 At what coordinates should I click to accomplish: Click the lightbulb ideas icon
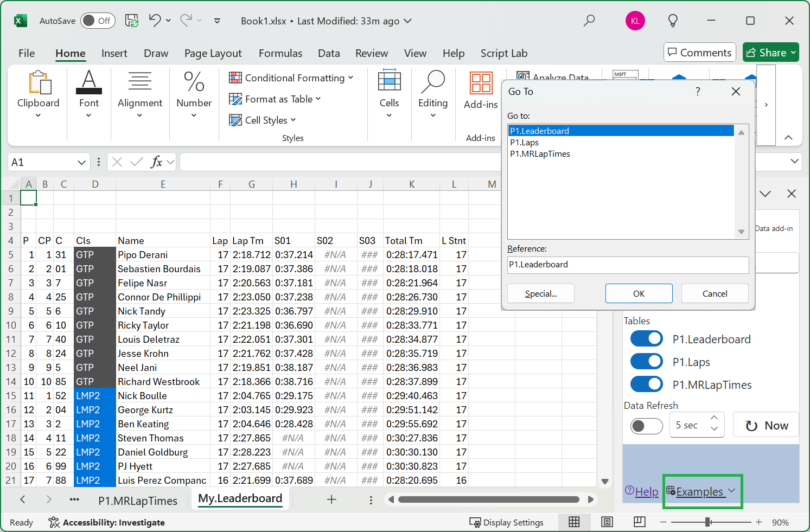pos(673,21)
